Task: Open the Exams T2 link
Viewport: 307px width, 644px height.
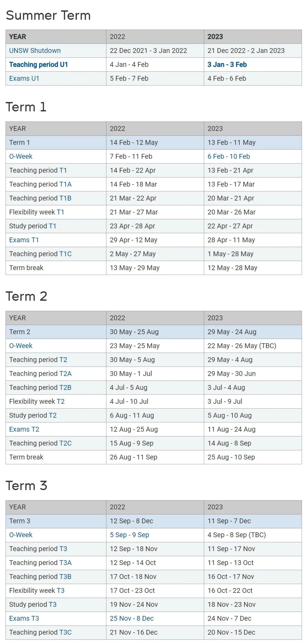Action: click(24, 429)
